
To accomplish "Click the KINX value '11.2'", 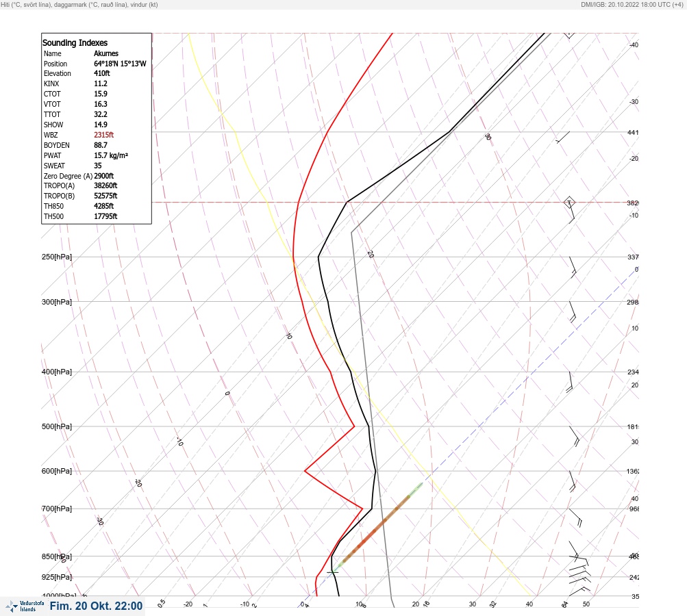I will tap(101, 84).
